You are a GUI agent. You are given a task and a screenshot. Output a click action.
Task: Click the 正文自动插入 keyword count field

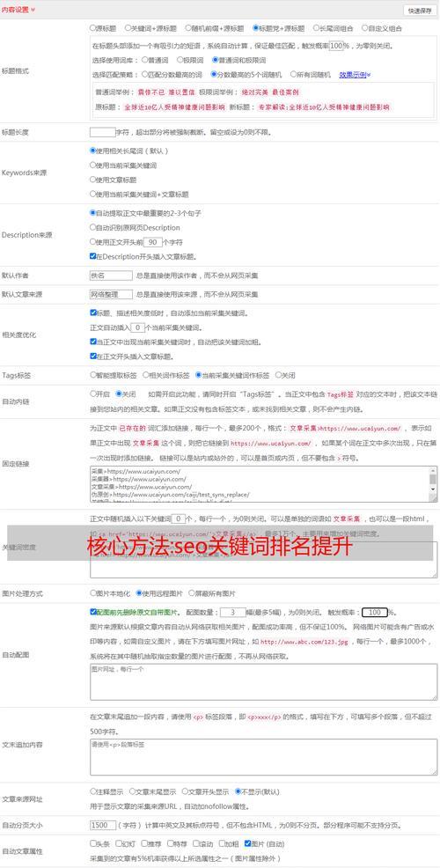pyautogui.click(x=136, y=327)
